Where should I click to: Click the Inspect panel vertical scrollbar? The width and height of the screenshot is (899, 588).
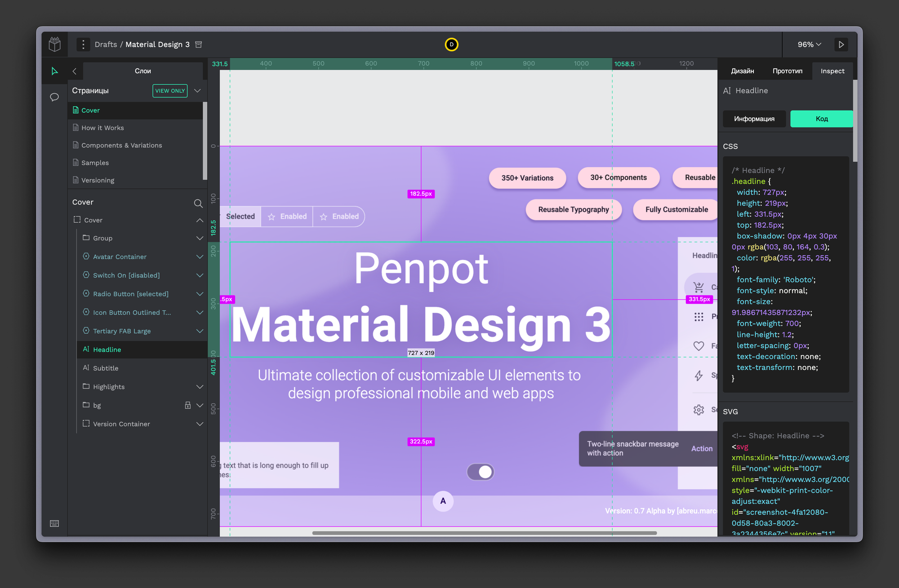point(855,121)
